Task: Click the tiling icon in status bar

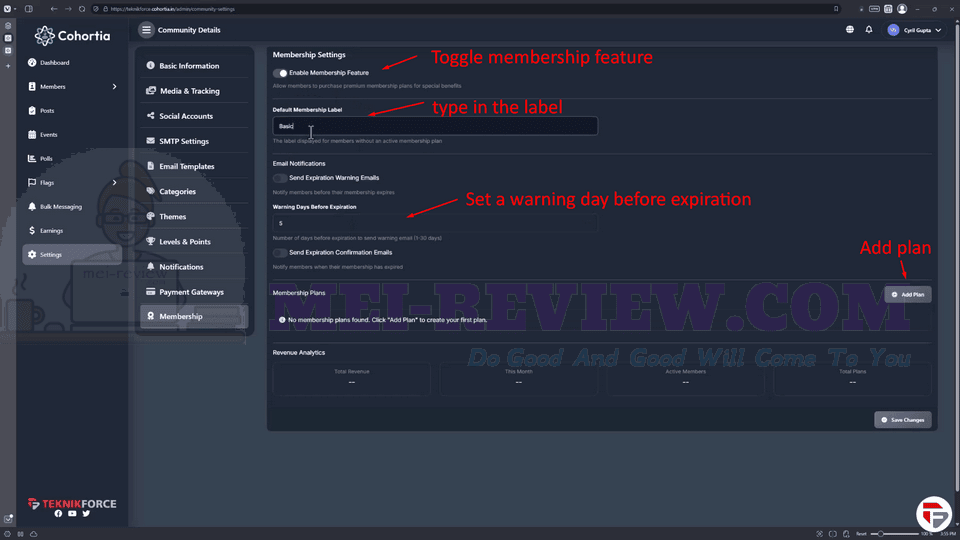Action: coord(833,534)
